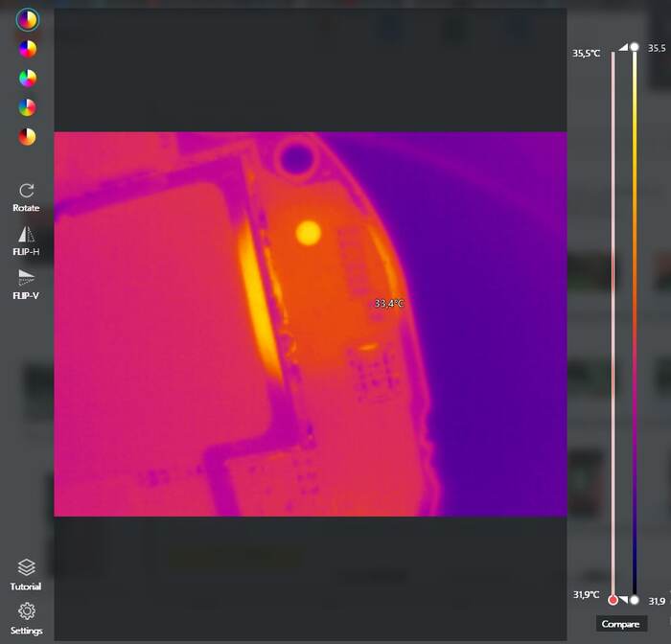Pick the third green-tinted palette swatch
The image size is (671, 644).
tap(27, 78)
